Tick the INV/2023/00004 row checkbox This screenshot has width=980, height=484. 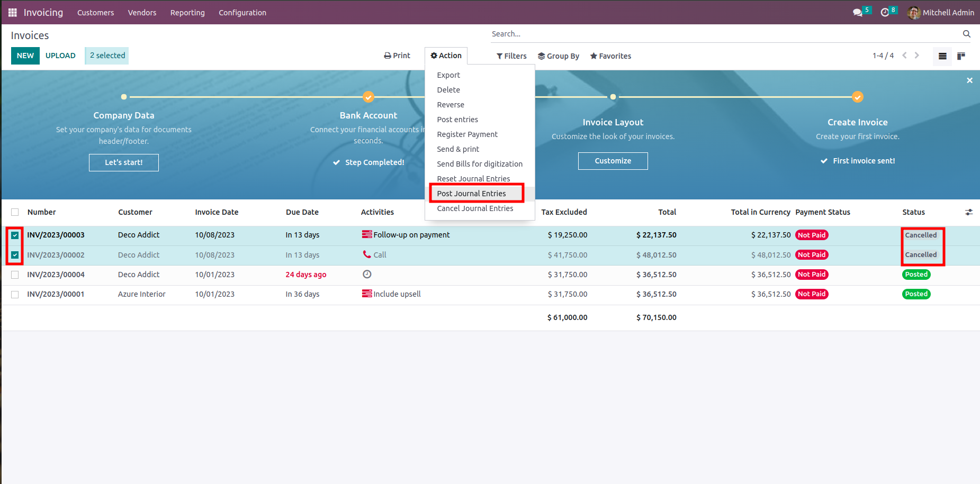click(15, 275)
